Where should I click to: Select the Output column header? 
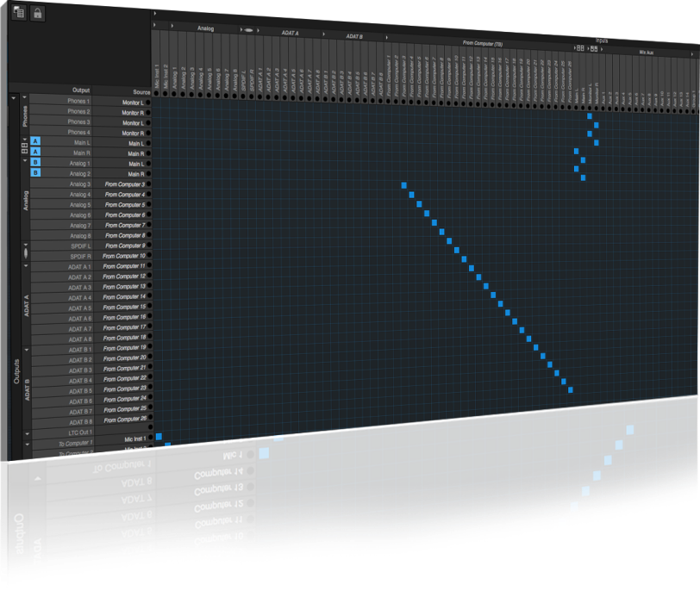coord(80,90)
